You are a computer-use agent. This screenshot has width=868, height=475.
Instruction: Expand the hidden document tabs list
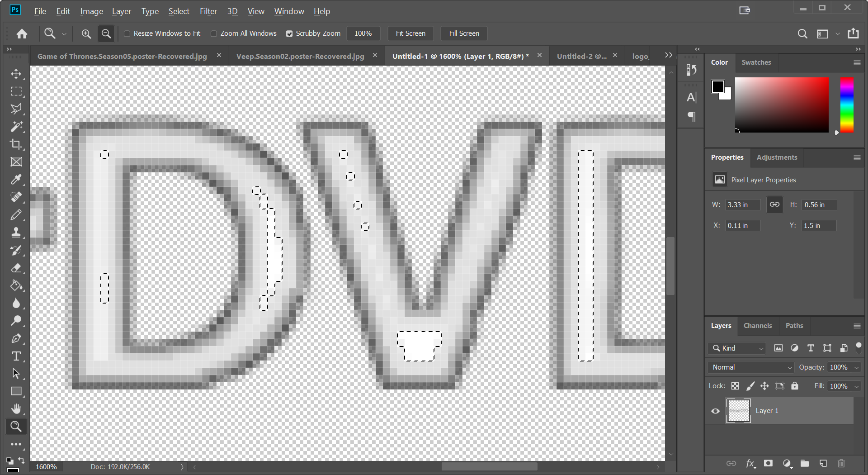669,55
